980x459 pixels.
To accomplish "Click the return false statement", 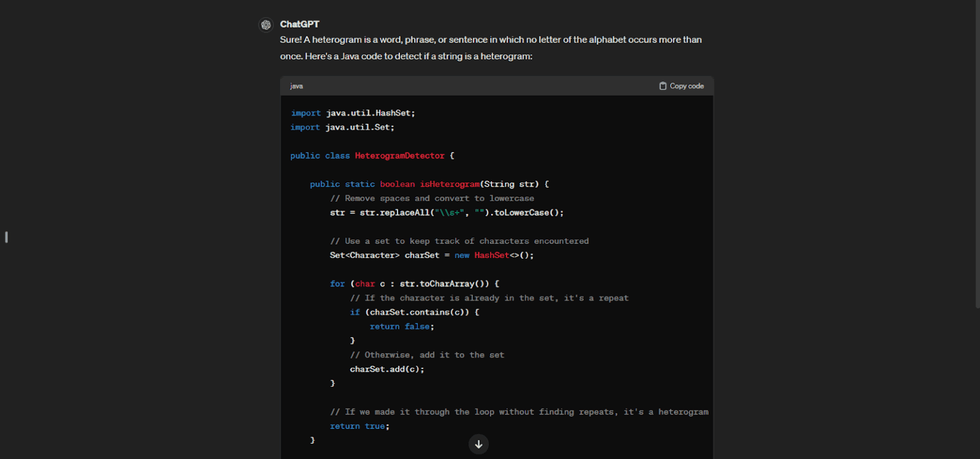I will [x=401, y=326].
